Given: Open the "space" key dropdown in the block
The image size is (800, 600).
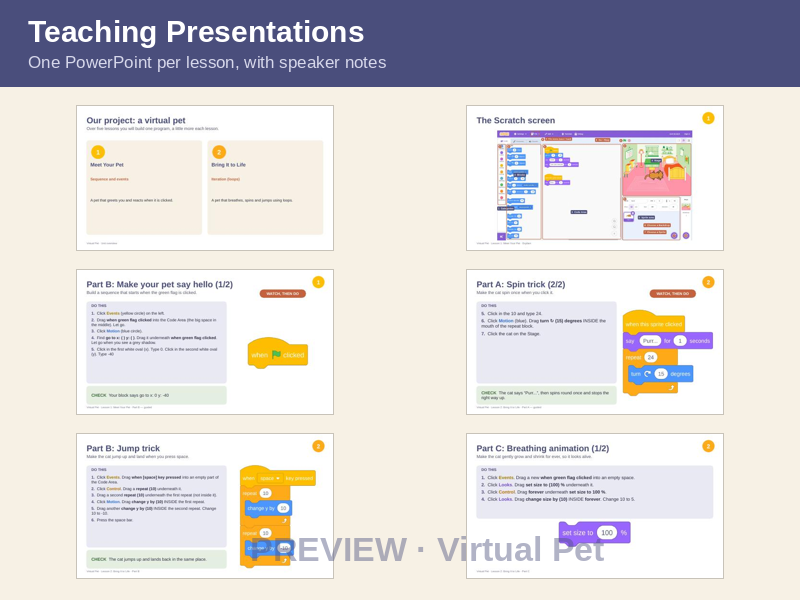Looking at the screenshot, I should point(270,478).
